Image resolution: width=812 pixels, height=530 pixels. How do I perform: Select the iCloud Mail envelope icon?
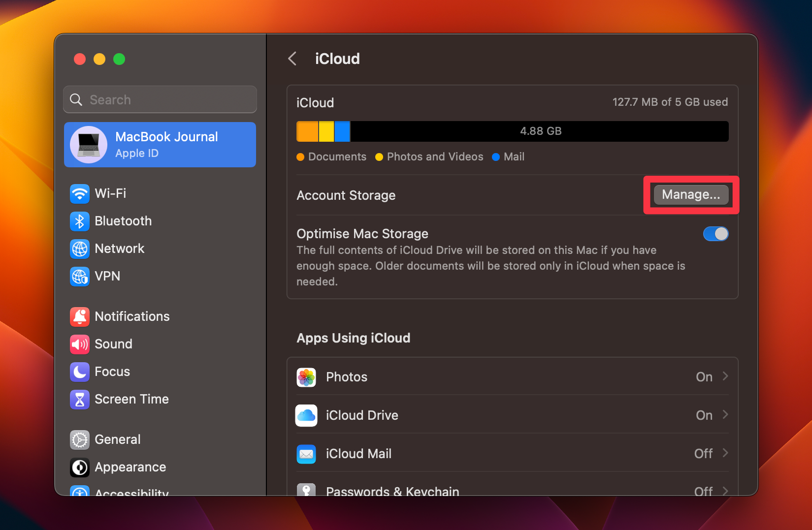click(306, 454)
